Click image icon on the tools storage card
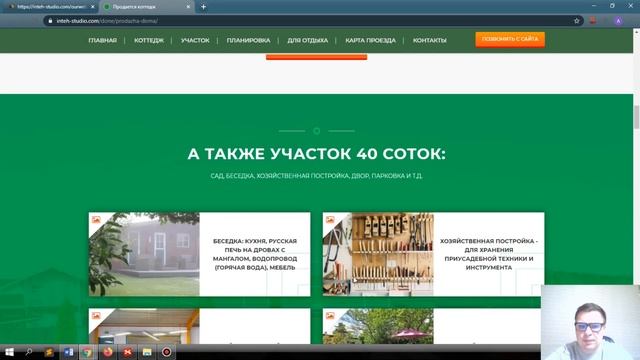Viewport: 640px width, 360px height. point(330,220)
